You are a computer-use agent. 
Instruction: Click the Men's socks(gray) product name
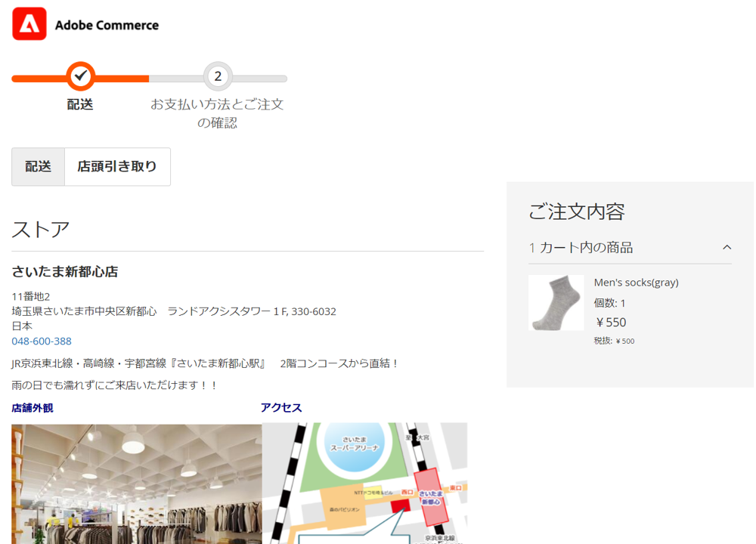[x=636, y=283]
